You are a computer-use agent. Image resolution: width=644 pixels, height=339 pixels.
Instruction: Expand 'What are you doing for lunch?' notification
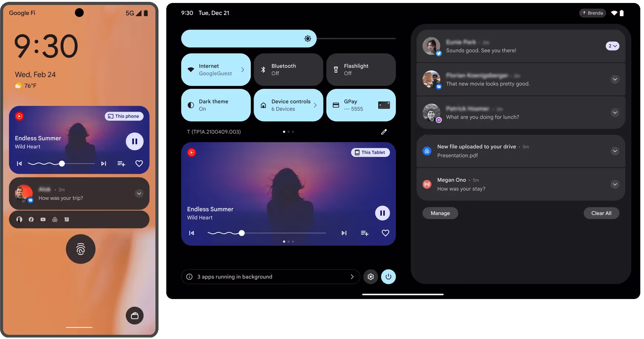point(615,113)
